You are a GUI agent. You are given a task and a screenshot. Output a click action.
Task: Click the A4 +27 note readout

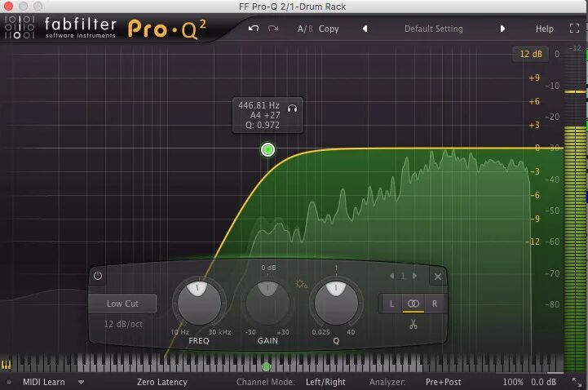click(x=265, y=115)
